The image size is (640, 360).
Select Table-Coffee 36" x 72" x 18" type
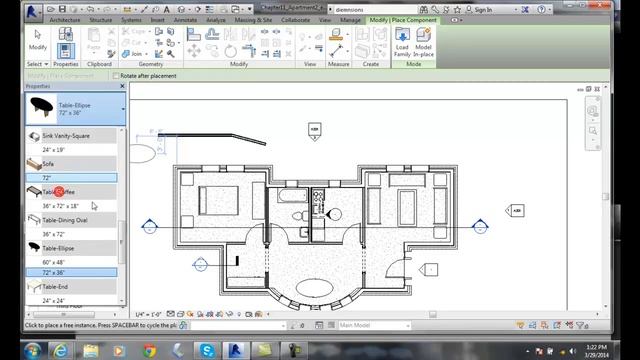click(x=71, y=206)
